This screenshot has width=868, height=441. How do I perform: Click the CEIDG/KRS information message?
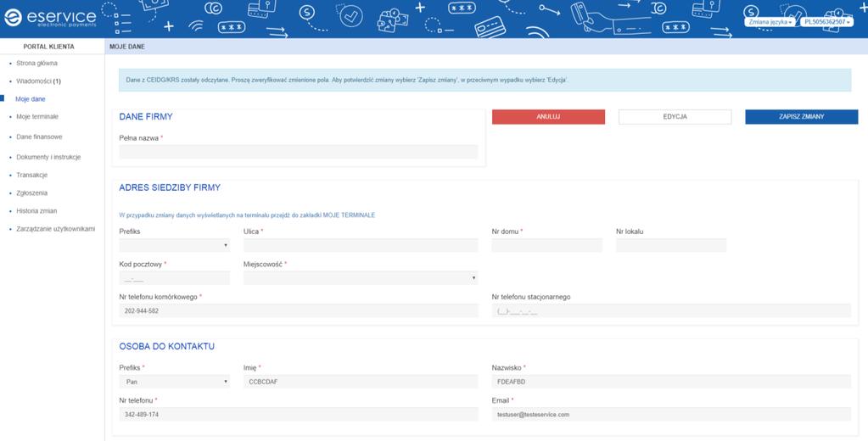(x=485, y=81)
